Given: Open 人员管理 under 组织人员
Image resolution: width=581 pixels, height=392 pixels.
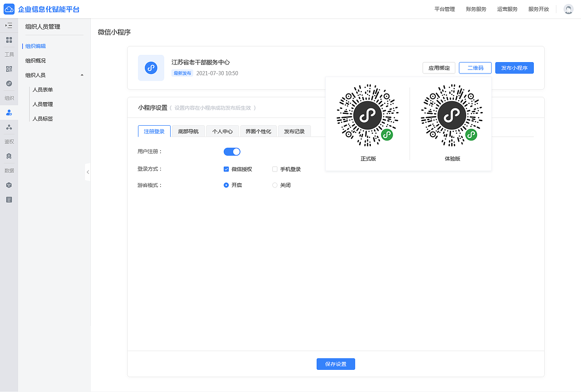Looking at the screenshot, I should (43, 104).
